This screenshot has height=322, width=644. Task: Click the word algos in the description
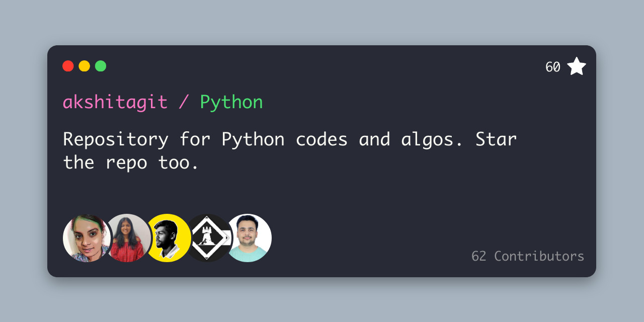coord(432,140)
